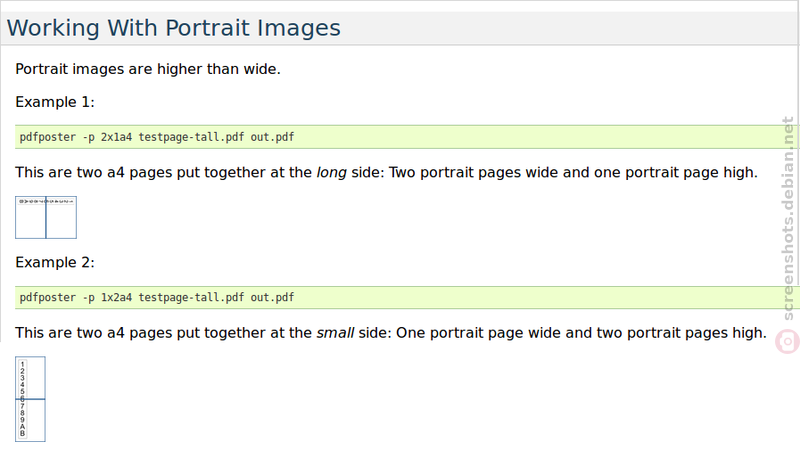Click the italic word 'long'
The width and height of the screenshot is (800, 458).
[332, 173]
